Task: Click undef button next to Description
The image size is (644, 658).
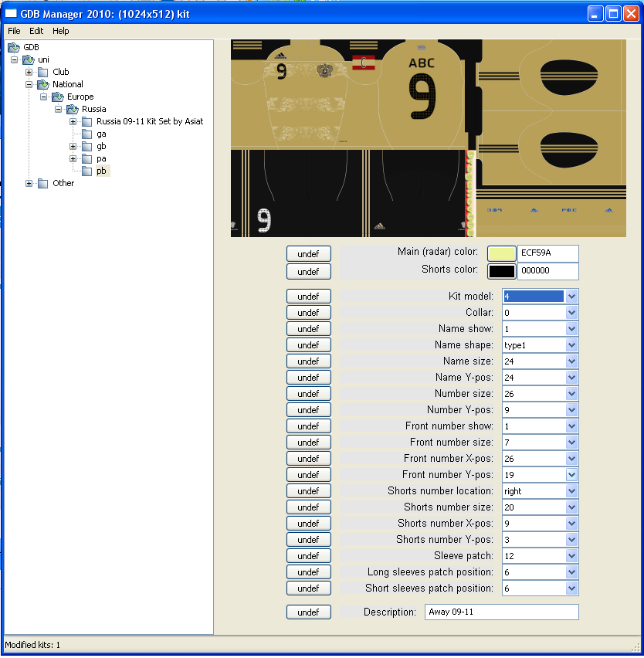Action: pos(308,612)
